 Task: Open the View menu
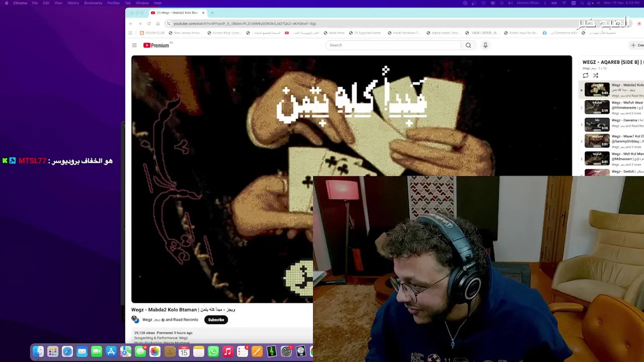58,3
